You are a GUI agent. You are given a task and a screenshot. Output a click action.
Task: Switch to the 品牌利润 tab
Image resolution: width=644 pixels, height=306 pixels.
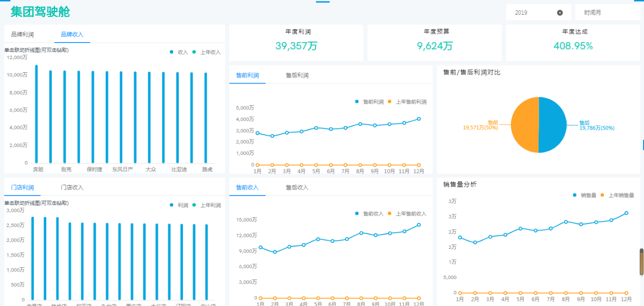(22, 34)
